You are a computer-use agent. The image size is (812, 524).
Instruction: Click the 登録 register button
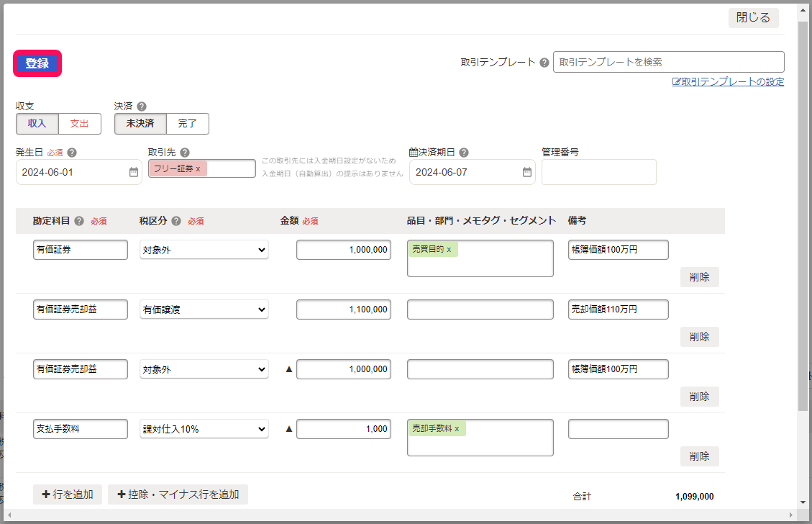pos(37,63)
